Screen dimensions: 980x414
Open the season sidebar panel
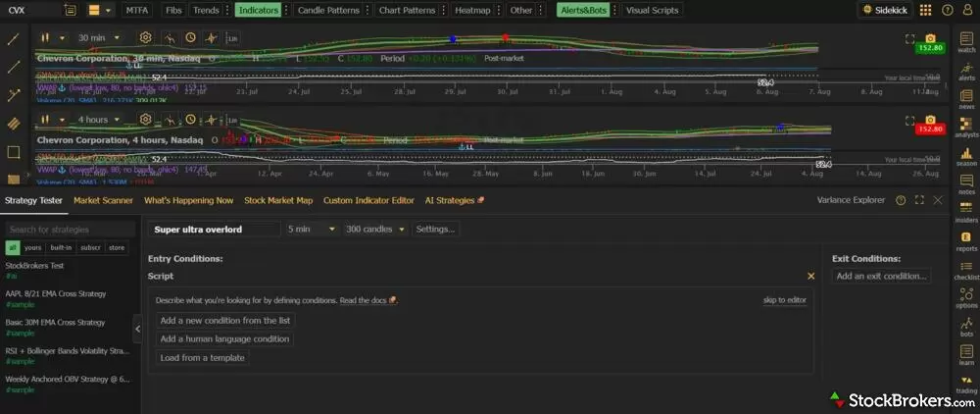pos(966,156)
